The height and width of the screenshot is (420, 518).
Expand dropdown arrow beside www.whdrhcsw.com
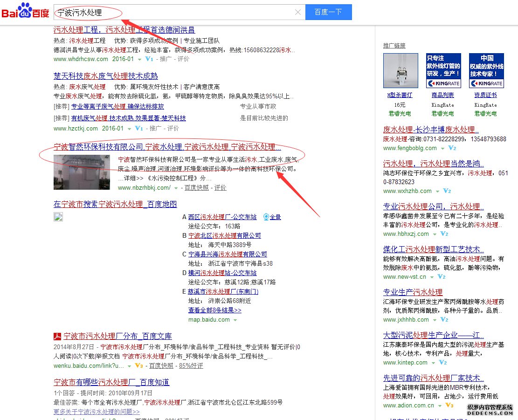pos(139,60)
